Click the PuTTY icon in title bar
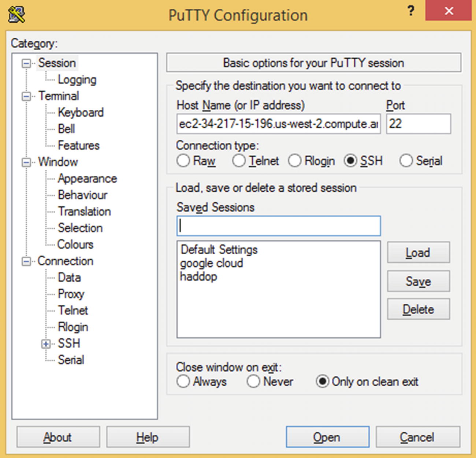 (x=16, y=14)
